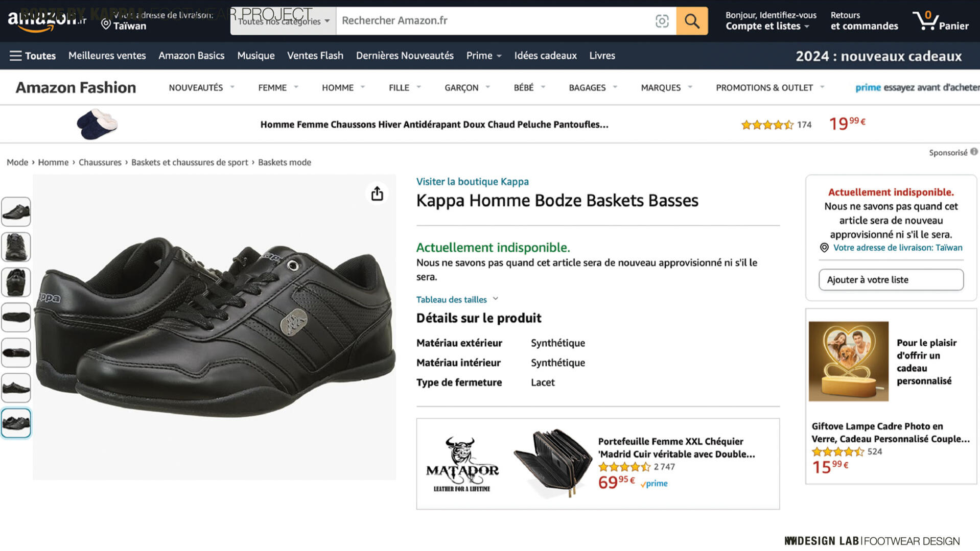
Task: Click the orange search magnifier button
Action: (x=691, y=21)
